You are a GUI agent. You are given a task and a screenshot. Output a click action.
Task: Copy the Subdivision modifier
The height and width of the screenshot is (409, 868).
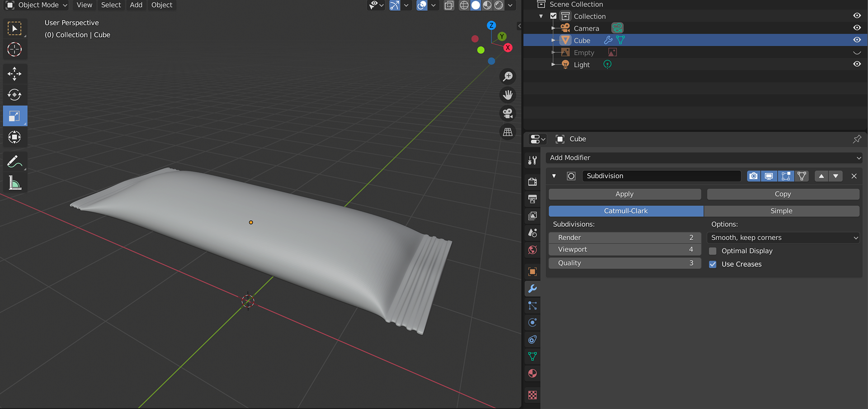[783, 194]
